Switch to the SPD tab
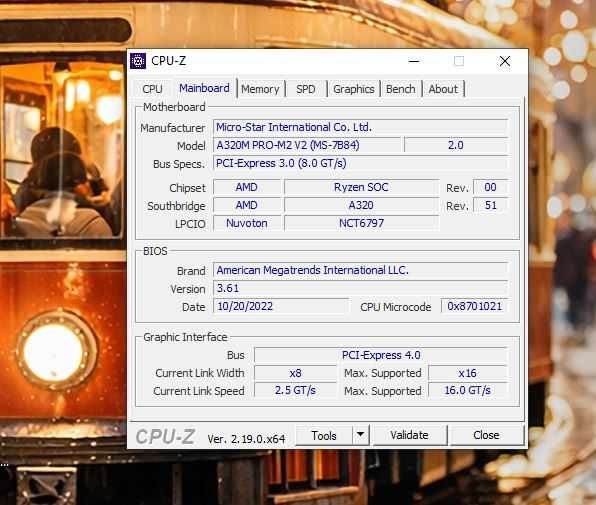 point(306,89)
